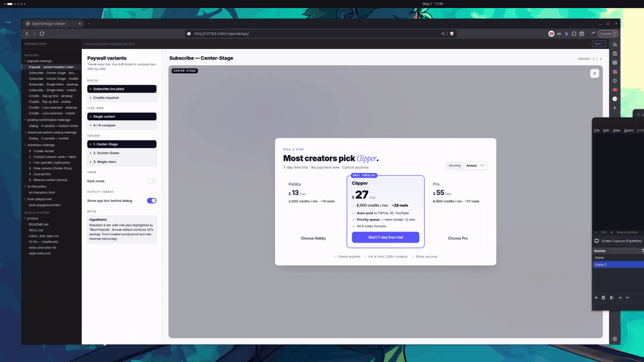Open OBS View menu
The height and width of the screenshot is (362, 644).
tap(616, 130)
